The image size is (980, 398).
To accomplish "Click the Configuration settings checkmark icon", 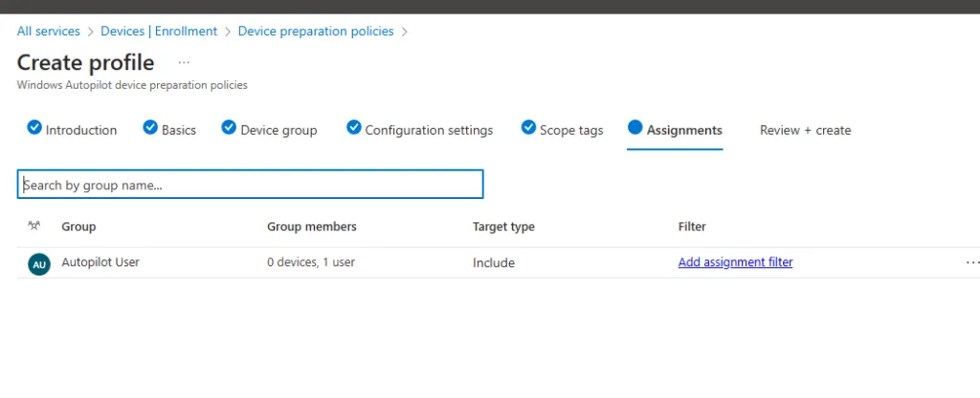I will (x=354, y=127).
